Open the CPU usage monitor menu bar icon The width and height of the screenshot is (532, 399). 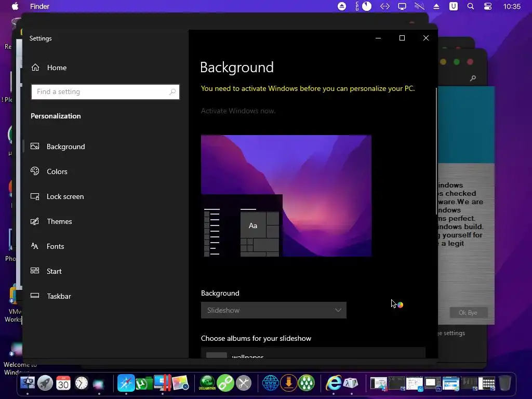363,6
